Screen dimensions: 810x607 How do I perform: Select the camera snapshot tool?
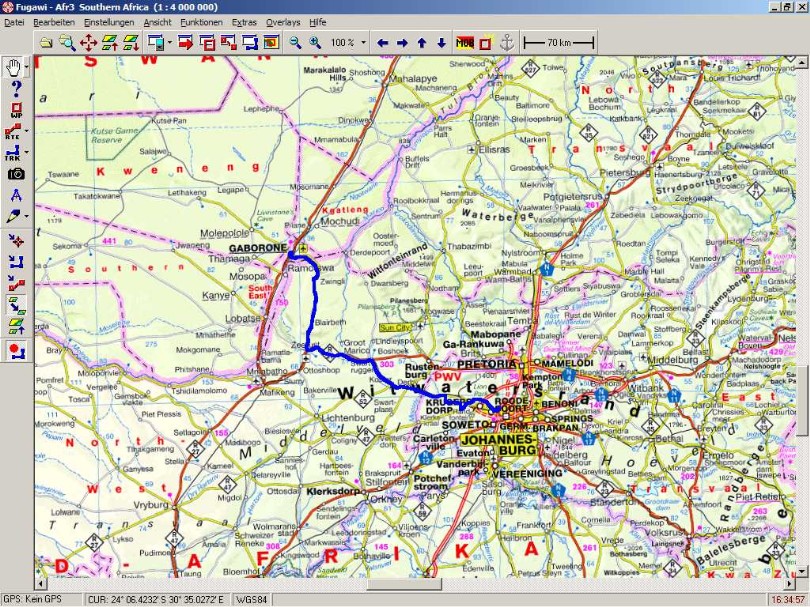click(x=15, y=173)
